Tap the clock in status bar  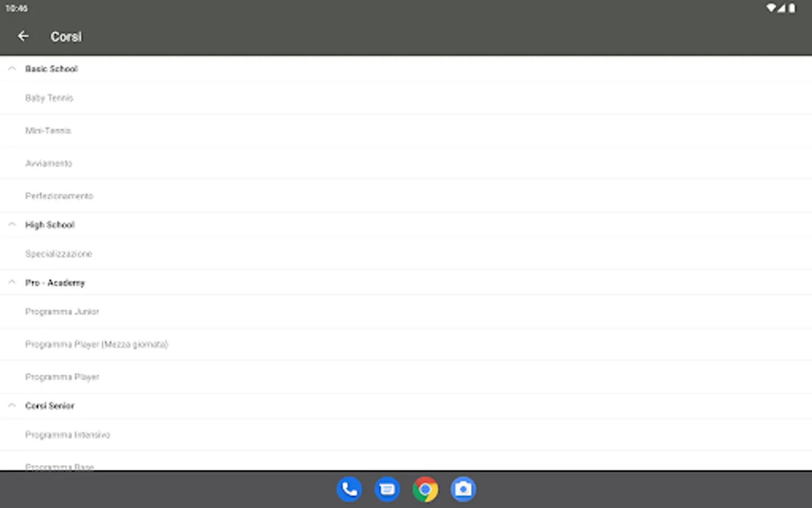[16, 8]
